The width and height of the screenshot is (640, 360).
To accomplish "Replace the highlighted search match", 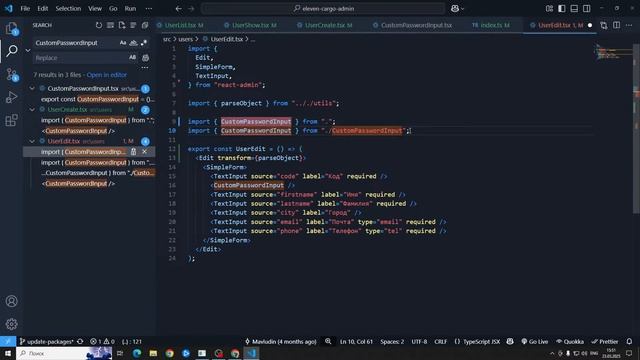I will (x=133, y=152).
